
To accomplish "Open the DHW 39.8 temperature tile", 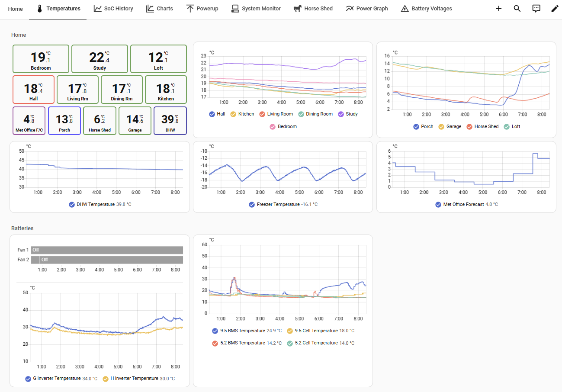I will (x=170, y=121).
